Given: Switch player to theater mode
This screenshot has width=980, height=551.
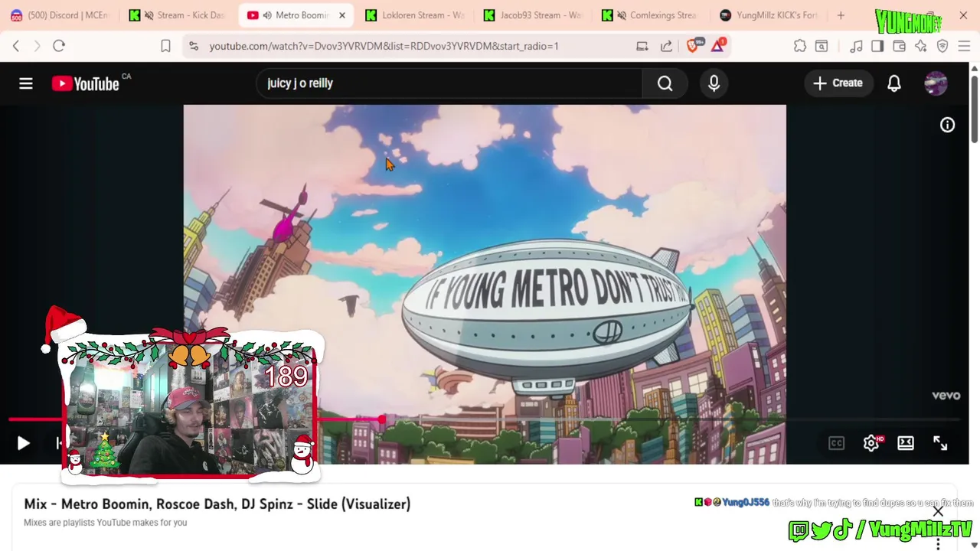Looking at the screenshot, I should (x=906, y=443).
